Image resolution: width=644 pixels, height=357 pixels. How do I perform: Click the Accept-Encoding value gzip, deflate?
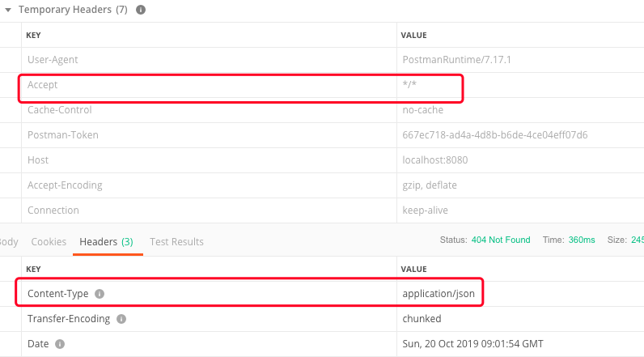coord(429,185)
